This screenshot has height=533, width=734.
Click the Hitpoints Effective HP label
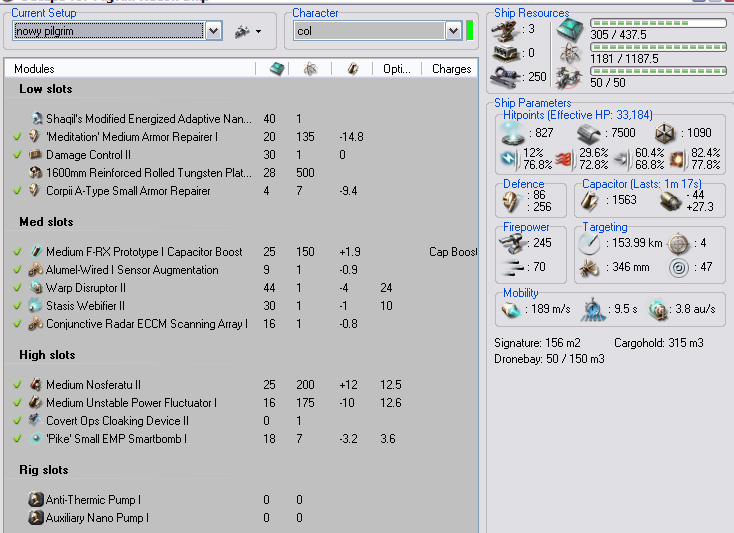578,115
